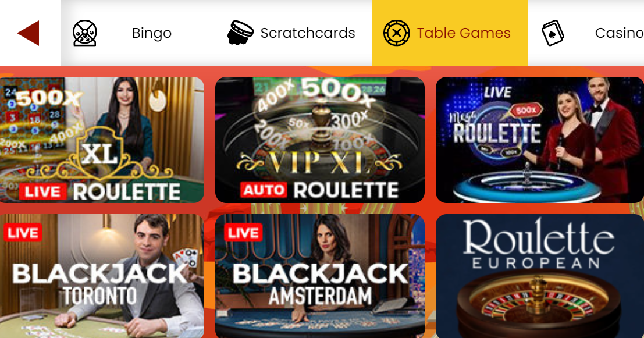Click the playing cards Casino icon
The image size is (644, 338).
(x=553, y=33)
